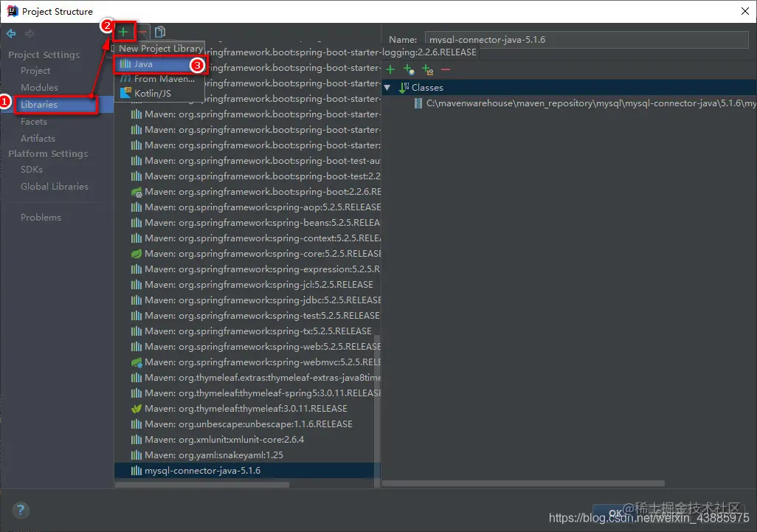The height and width of the screenshot is (532, 757).
Task: Select the spring-webmvc:5.2.5 library
Action: coord(262,362)
